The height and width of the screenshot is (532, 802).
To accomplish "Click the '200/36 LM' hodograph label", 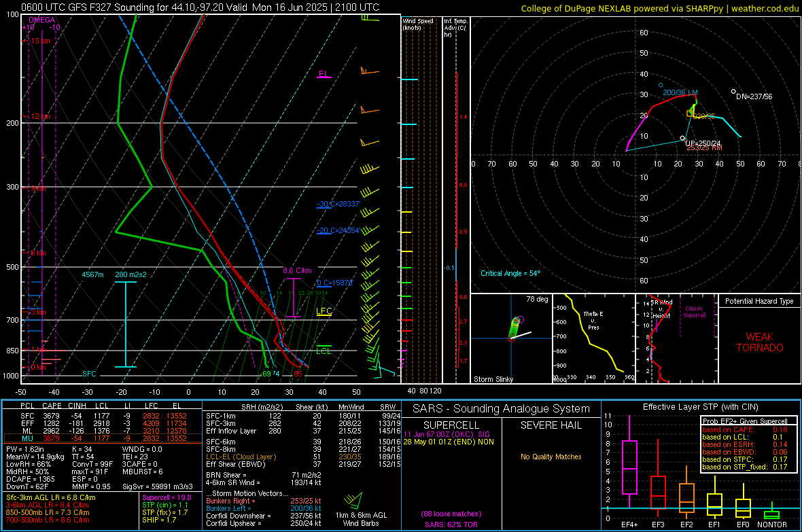I will tap(680, 92).
